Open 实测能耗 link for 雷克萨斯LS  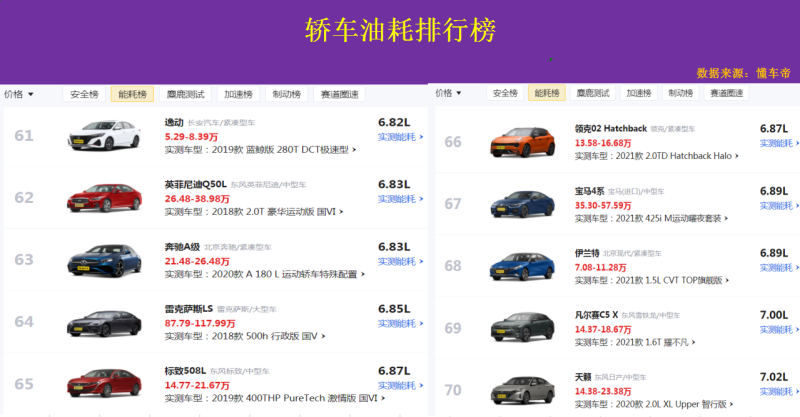[x=399, y=324]
